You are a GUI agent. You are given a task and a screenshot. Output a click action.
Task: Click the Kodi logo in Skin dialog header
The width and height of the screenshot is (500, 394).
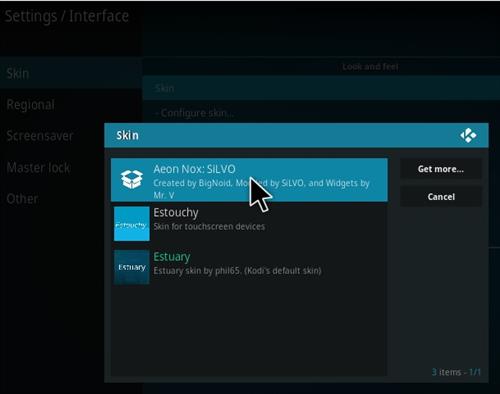(x=468, y=135)
